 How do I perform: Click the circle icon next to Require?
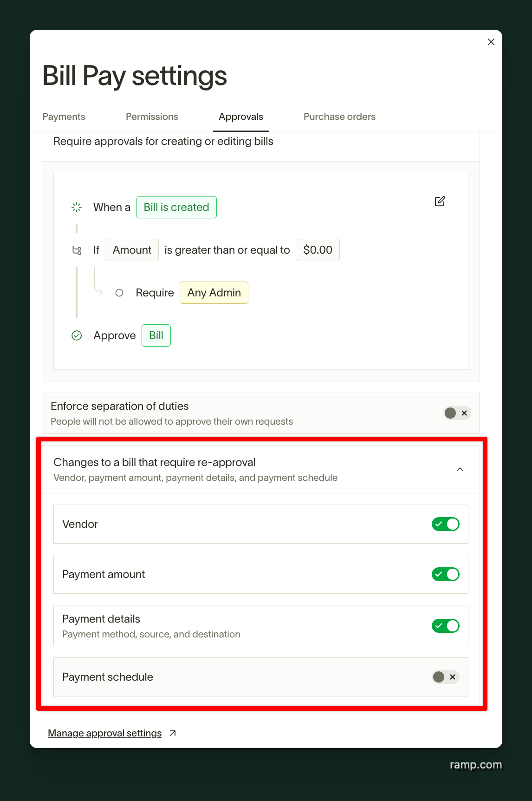(119, 293)
